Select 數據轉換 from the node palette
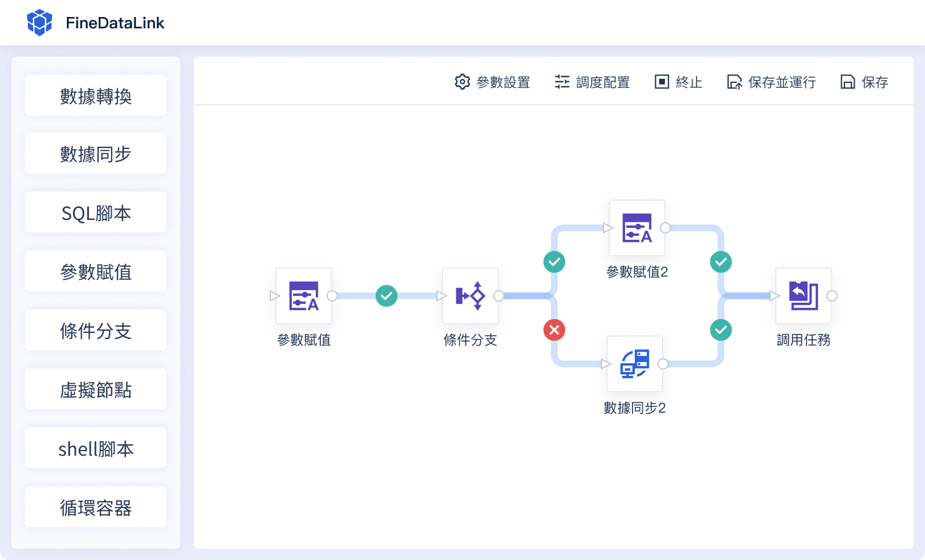Image resolution: width=925 pixels, height=560 pixels. 96,95
